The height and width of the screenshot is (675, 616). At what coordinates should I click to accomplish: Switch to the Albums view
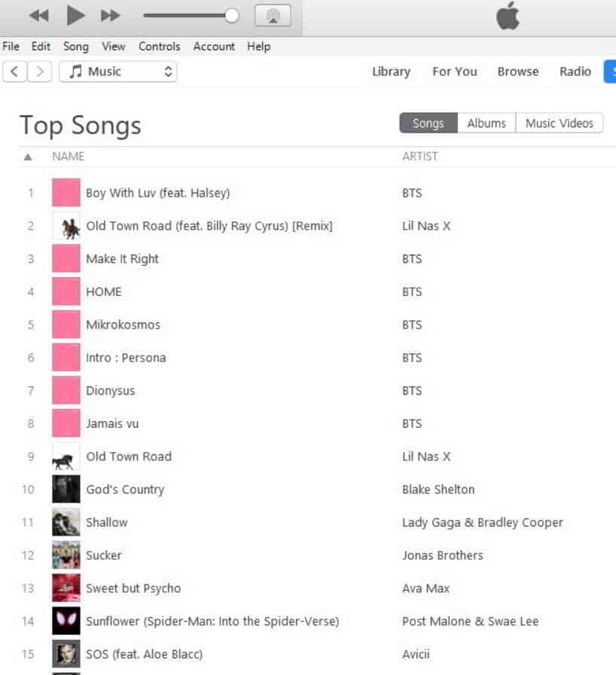coord(486,124)
